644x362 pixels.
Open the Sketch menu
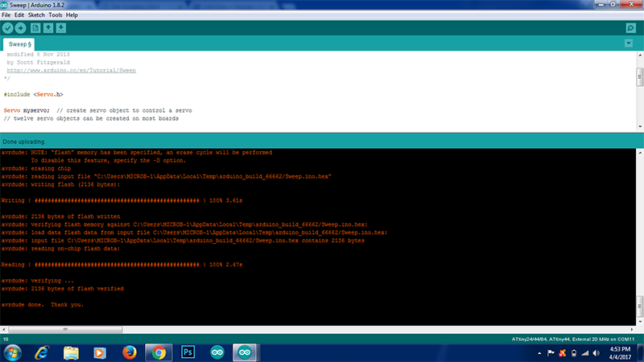[x=36, y=15]
